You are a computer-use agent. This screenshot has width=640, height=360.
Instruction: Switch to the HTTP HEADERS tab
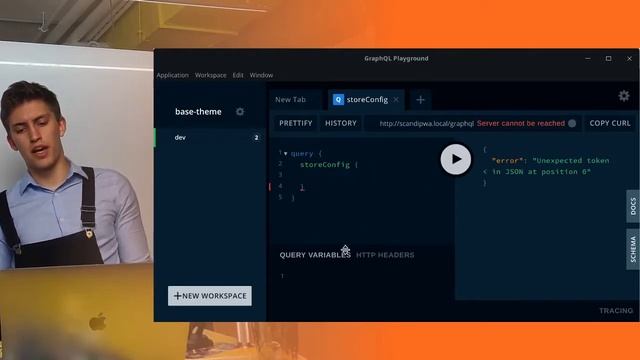[x=385, y=255]
